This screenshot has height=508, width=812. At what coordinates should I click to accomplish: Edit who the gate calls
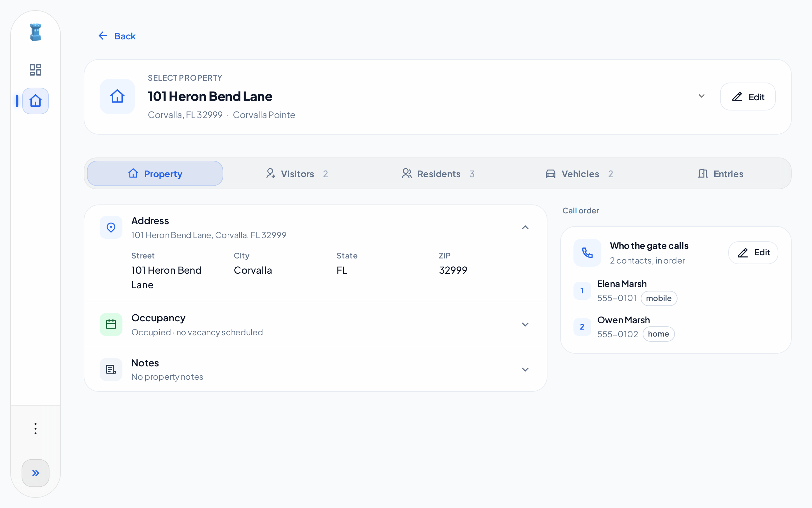tap(753, 253)
